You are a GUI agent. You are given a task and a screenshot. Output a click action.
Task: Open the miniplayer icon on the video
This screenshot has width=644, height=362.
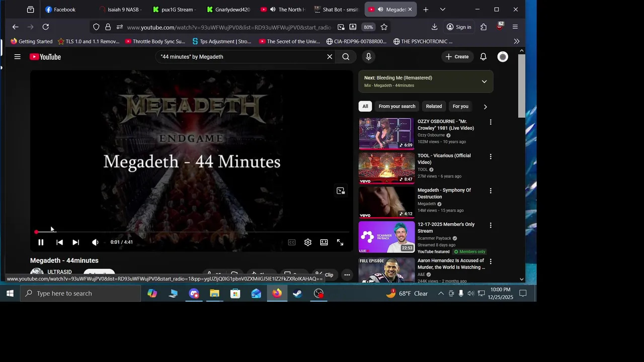pos(341,191)
